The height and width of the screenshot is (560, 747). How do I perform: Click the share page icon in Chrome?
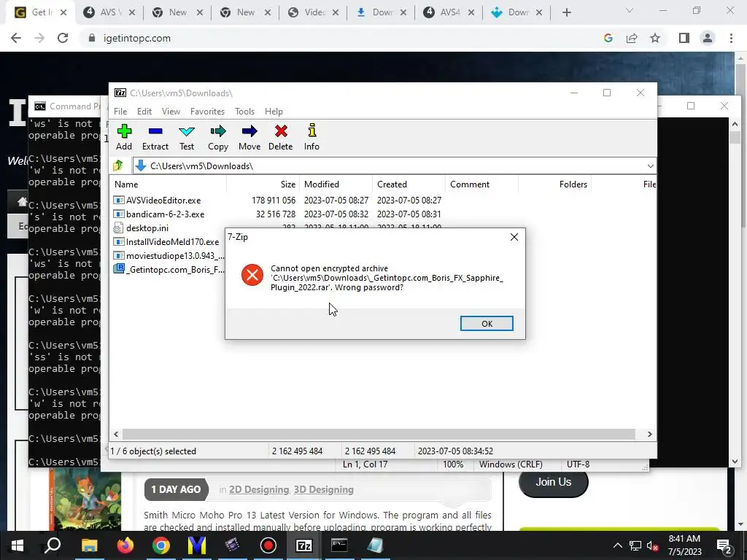click(x=632, y=38)
